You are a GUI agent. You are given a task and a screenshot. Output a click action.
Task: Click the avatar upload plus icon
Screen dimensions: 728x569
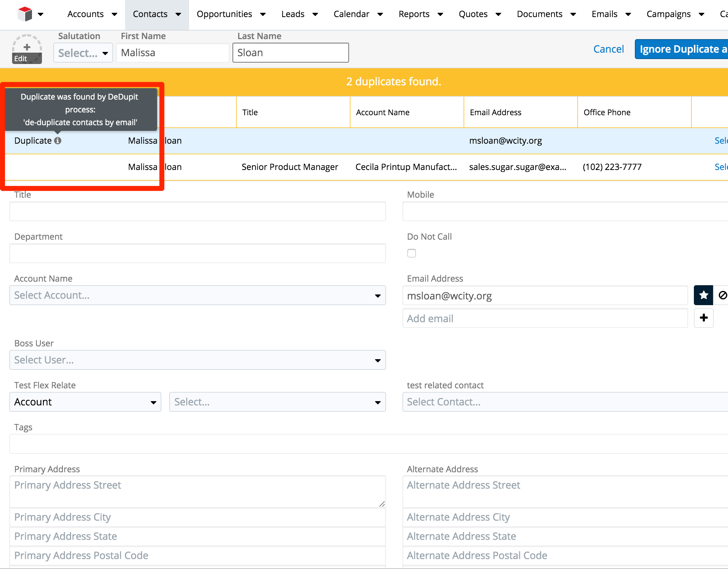pyautogui.click(x=27, y=47)
